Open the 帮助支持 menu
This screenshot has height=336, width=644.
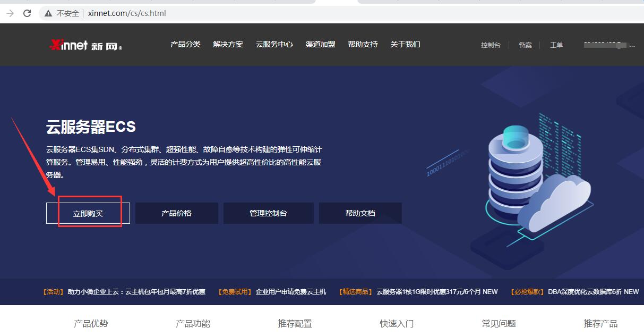[363, 44]
